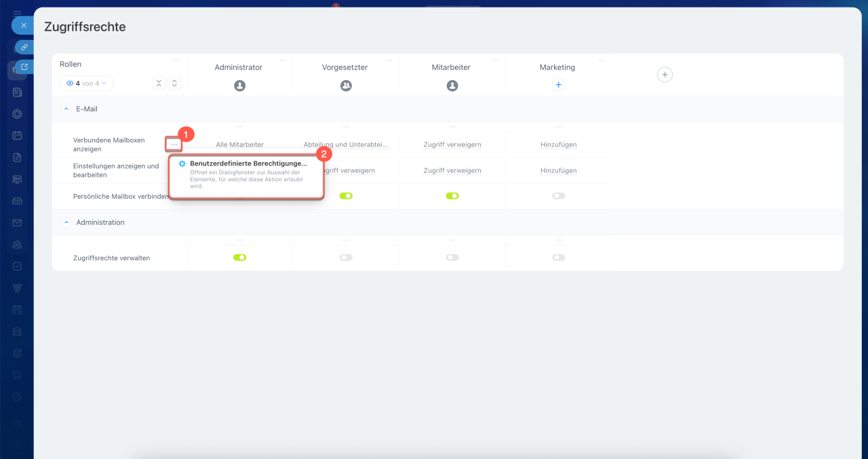This screenshot has width=868, height=459.
Task: Select Benutzerdefinierte Berechtigungen menu item
Action: pyautogui.click(x=248, y=163)
